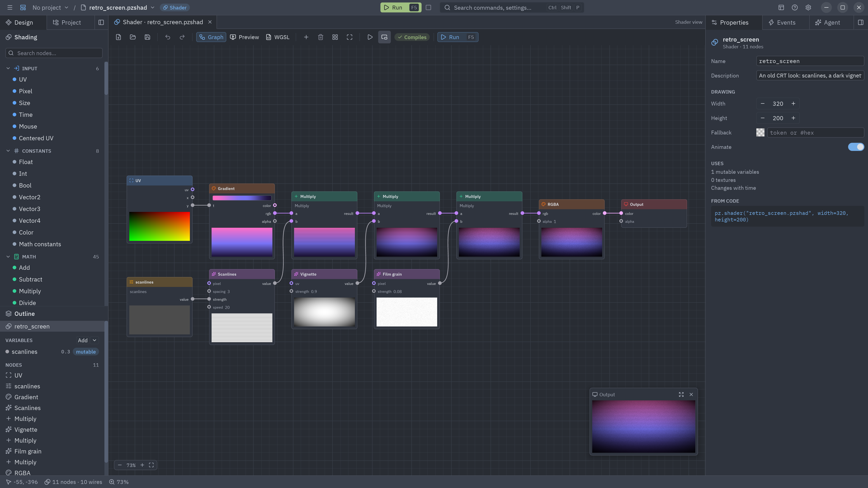Collapse the MATH node category
The width and height of the screenshot is (868, 488).
(x=8, y=257)
